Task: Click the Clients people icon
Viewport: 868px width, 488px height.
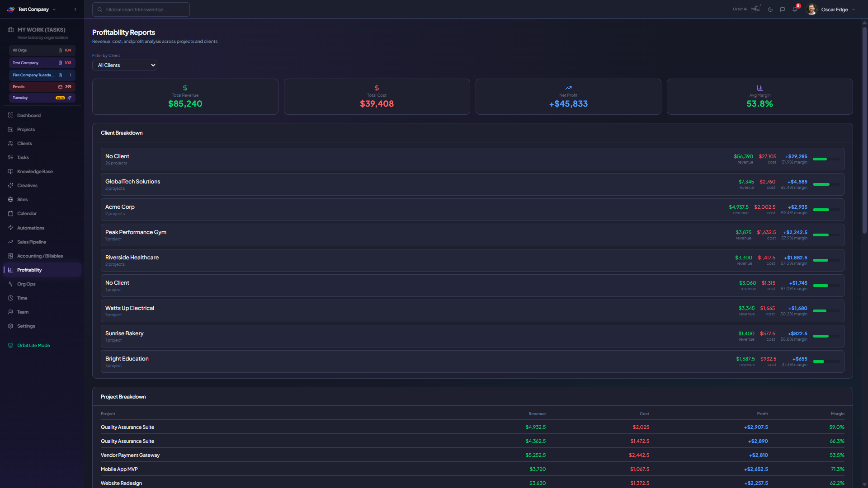Action: point(10,143)
